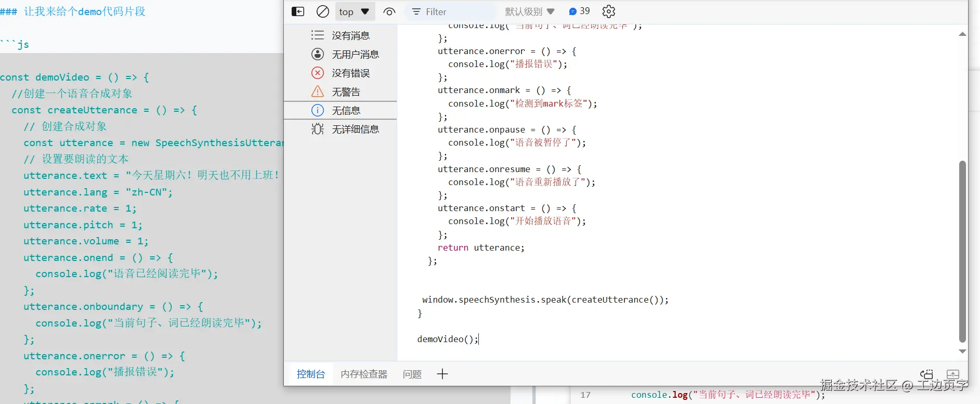The image size is (980, 404).
Task: Click the window.speechSynthesis.speak line
Action: coord(545,299)
